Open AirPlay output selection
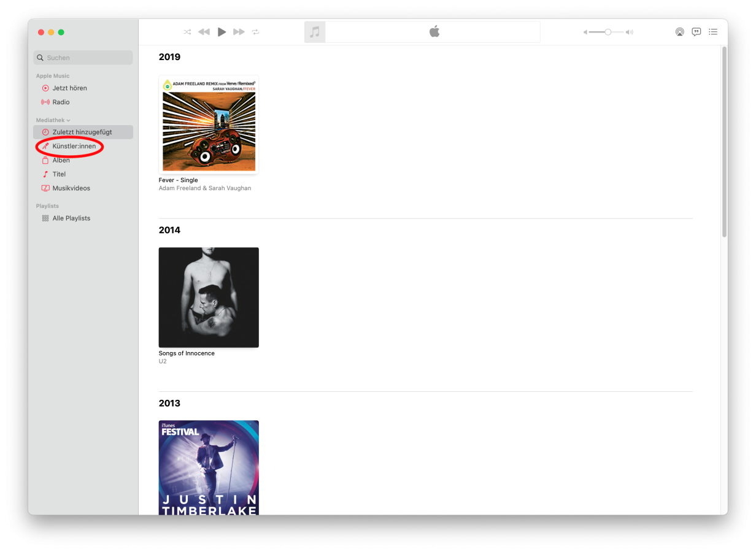756x552 pixels. (679, 32)
